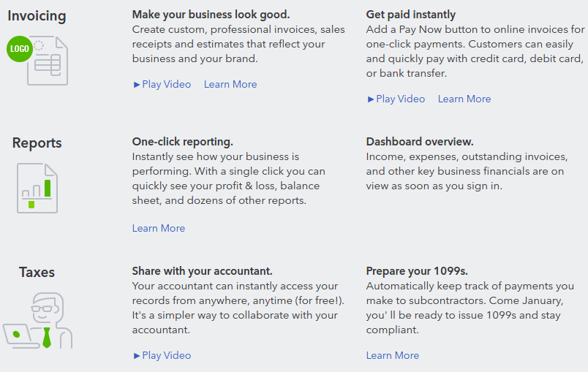
Task: Open Learn More for custom invoices
Action: click(230, 84)
